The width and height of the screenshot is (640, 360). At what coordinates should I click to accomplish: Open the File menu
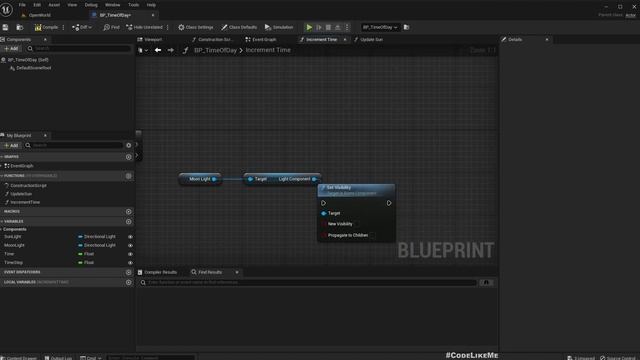click(x=22, y=5)
